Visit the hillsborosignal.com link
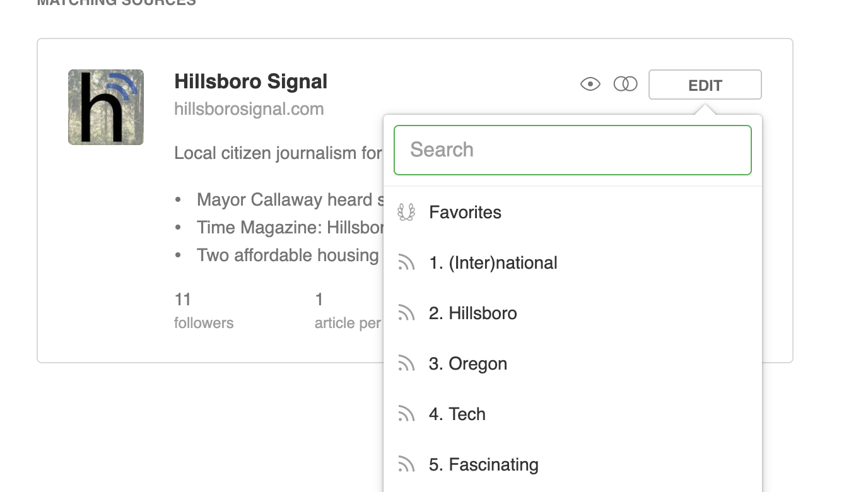This screenshot has height=492, width=868. coord(249,109)
